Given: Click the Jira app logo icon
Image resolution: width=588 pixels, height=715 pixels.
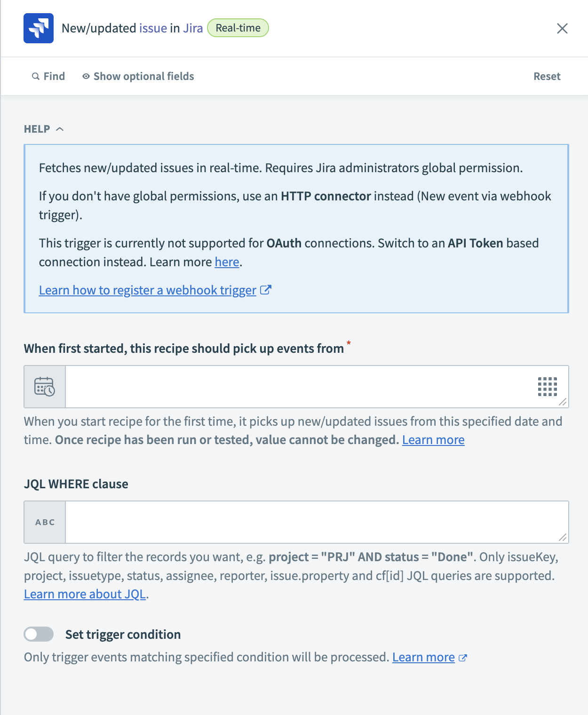Looking at the screenshot, I should pos(39,28).
